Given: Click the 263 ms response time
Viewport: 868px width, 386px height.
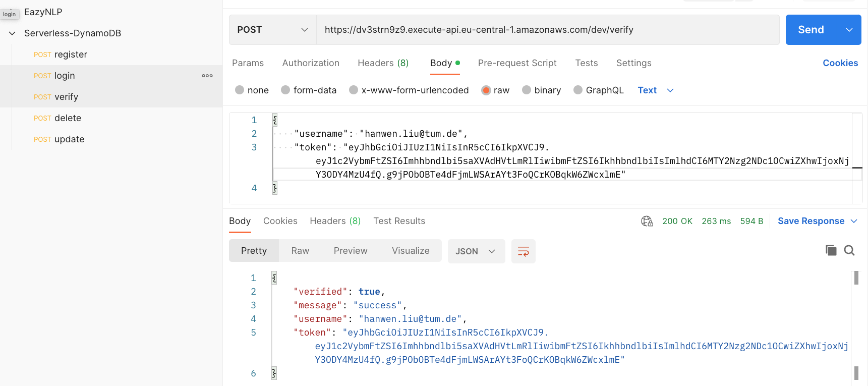Looking at the screenshot, I should click(716, 221).
